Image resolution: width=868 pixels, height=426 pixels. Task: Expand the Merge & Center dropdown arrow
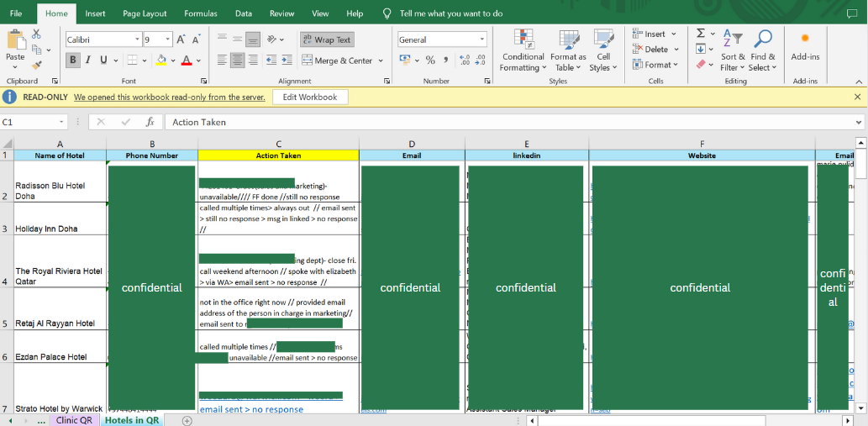point(381,60)
